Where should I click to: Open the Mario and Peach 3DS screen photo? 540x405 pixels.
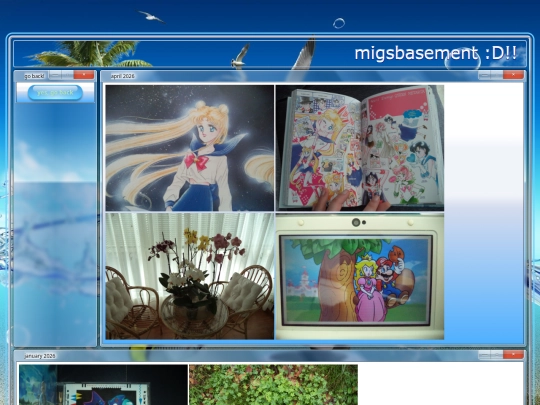point(360,276)
